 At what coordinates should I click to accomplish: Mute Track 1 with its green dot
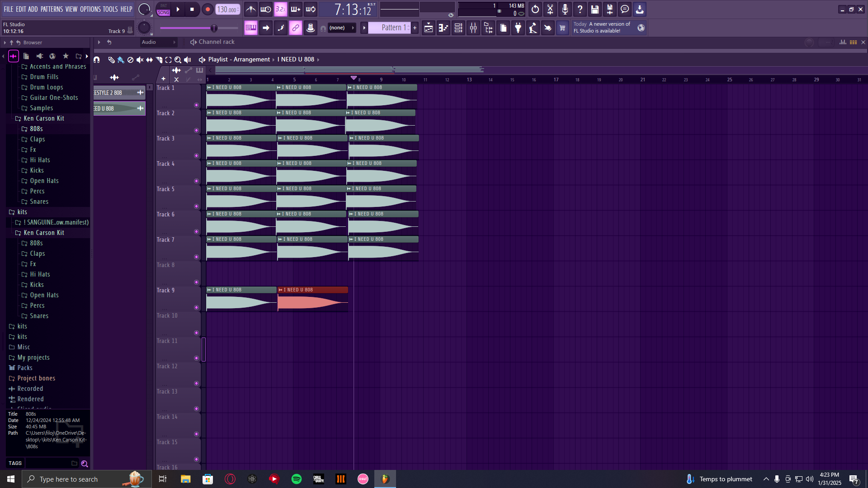196,105
